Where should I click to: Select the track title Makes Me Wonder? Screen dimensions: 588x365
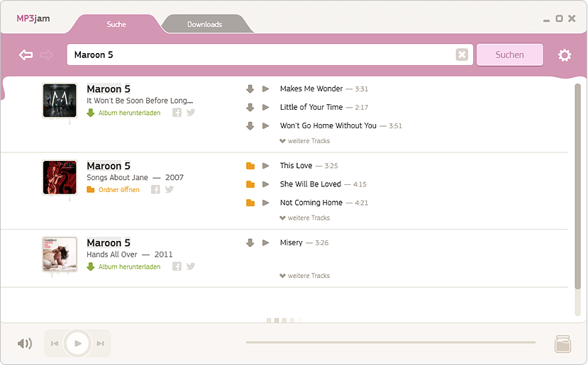tap(311, 89)
